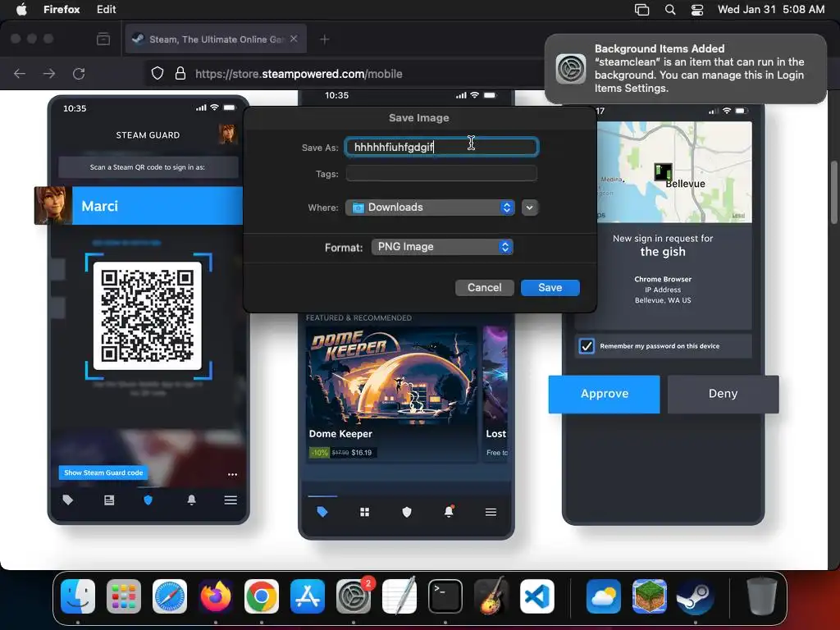Click the Bellevue map image
This screenshot has width=840, height=630.
[674, 171]
